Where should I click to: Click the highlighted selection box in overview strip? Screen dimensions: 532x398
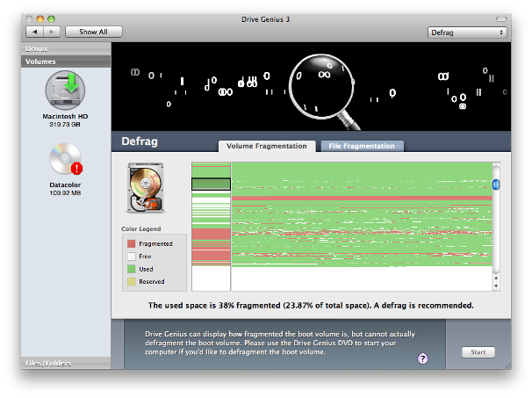click(211, 184)
